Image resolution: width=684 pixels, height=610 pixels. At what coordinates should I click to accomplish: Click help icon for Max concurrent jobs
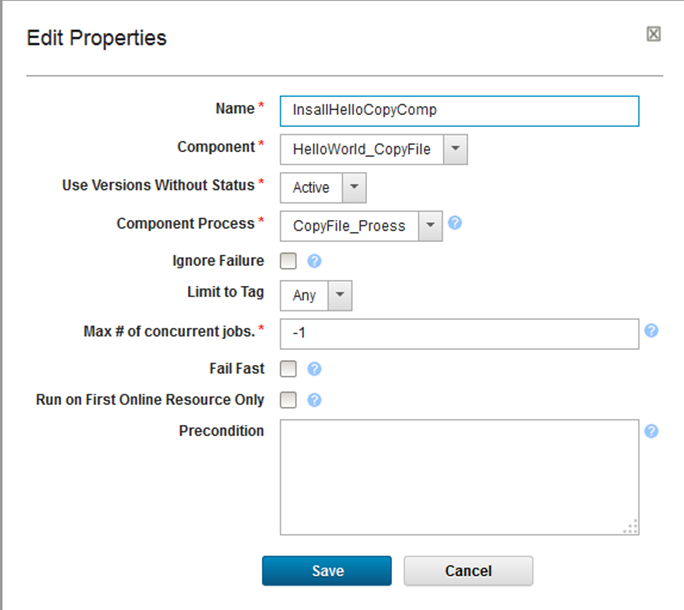(651, 331)
